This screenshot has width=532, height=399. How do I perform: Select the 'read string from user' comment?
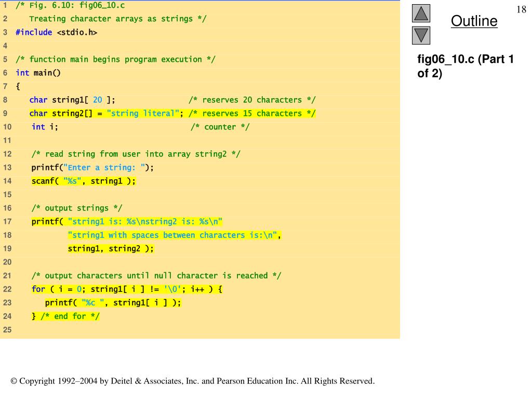(x=136, y=154)
